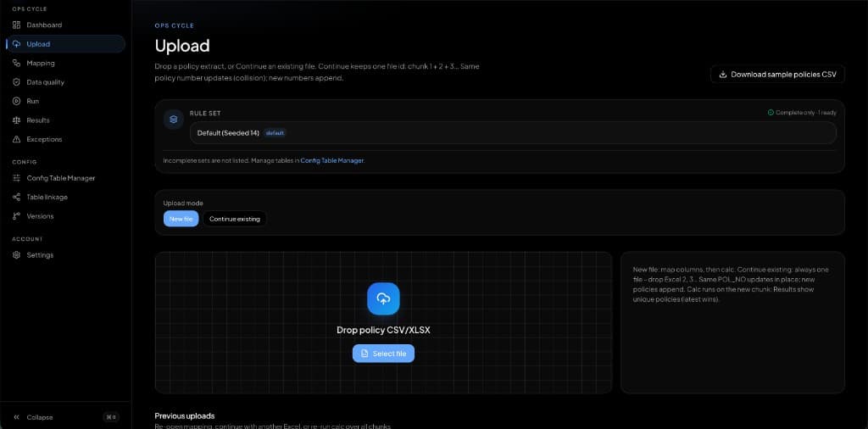Click the keyboard shortcut badge beside Collapse

click(111, 417)
